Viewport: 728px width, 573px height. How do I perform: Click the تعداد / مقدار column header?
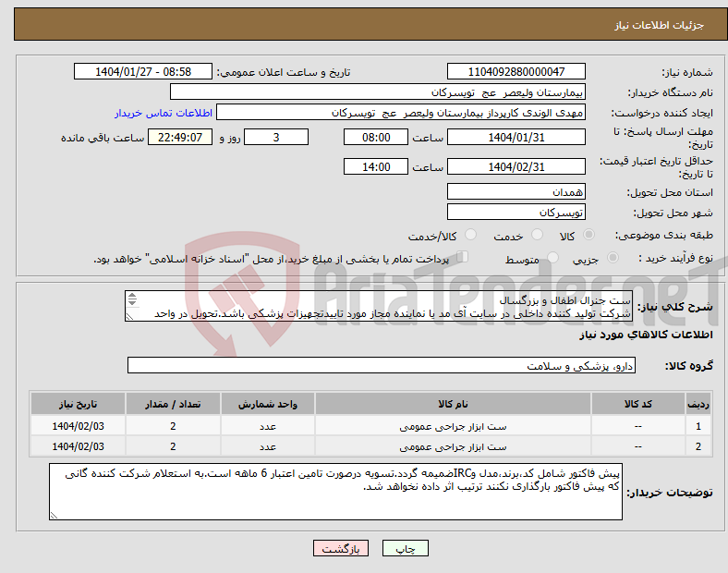(173, 404)
